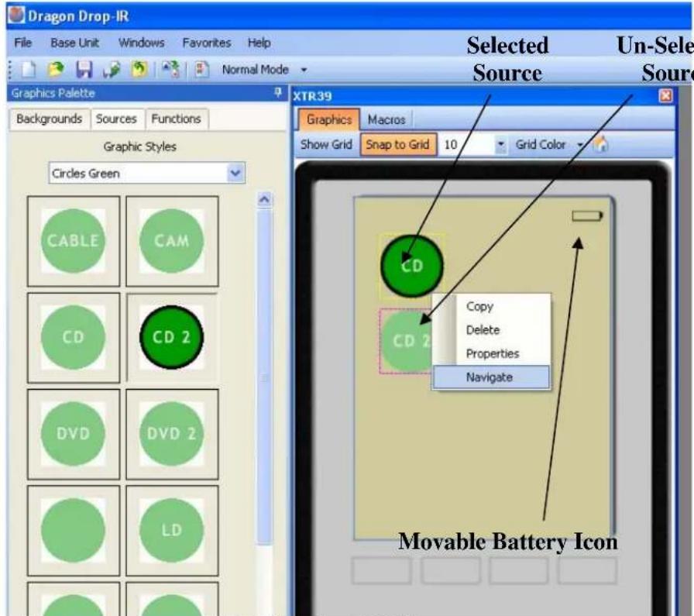Click the Dragon Drop-IR app icon in title bar
Image resolution: width=694 pixels, height=616 pixels.
pyautogui.click(x=17, y=15)
